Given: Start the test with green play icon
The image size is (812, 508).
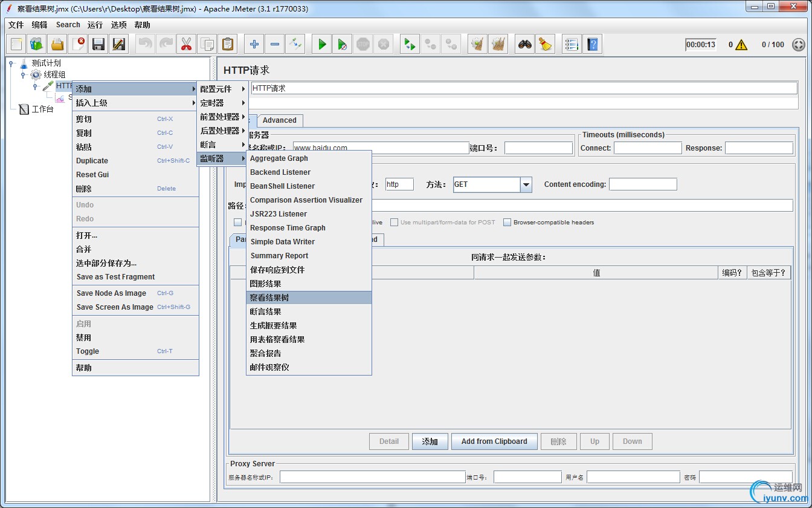Looking at the screenshot, I should tap(322, 44).
